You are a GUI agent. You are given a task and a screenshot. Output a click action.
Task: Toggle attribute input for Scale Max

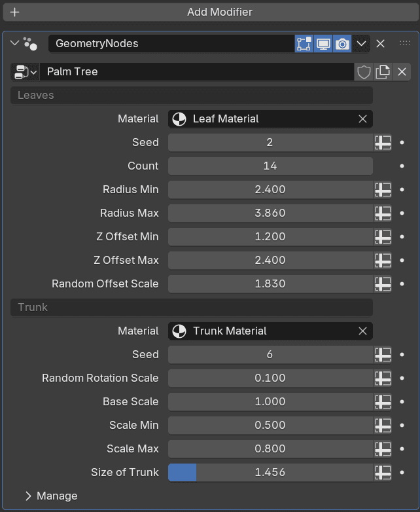383,448
